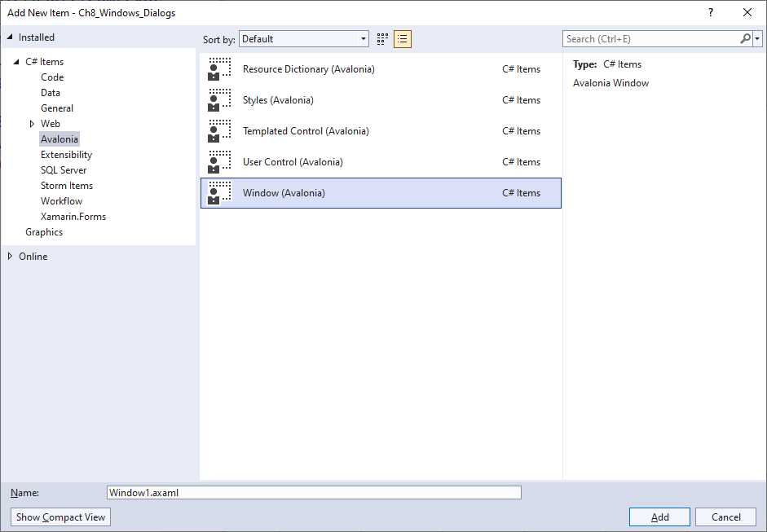
Task: Expand the Online section
Action: click(10, 256)
